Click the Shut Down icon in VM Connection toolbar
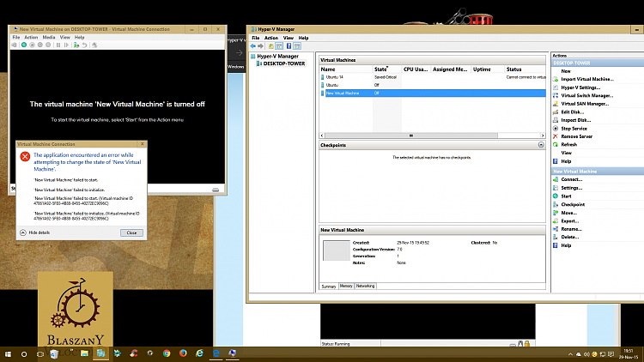The width and height of the screenshot is (644, 362). [39, 45]
